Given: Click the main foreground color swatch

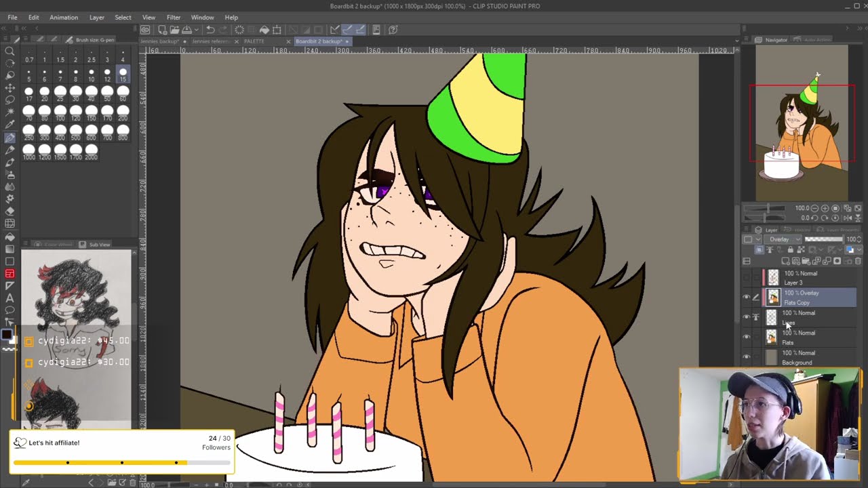Looking at the screenshot, I should [x=6, y=334].
